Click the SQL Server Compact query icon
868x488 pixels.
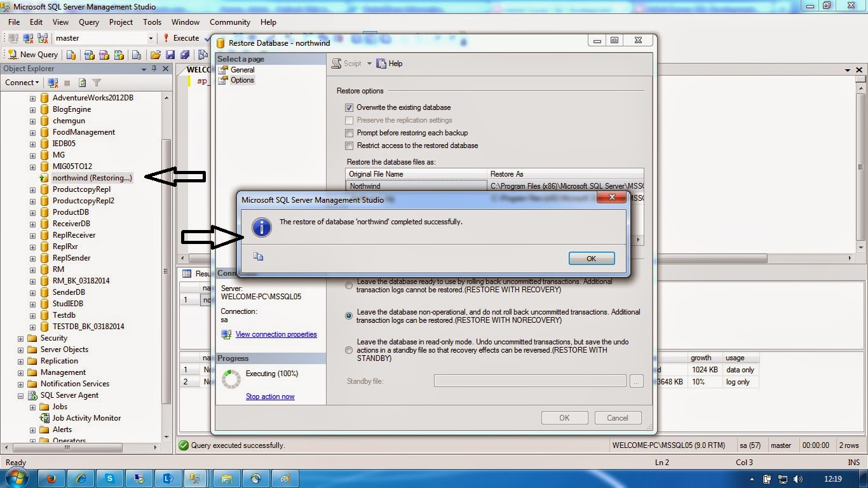pos(136,55)
